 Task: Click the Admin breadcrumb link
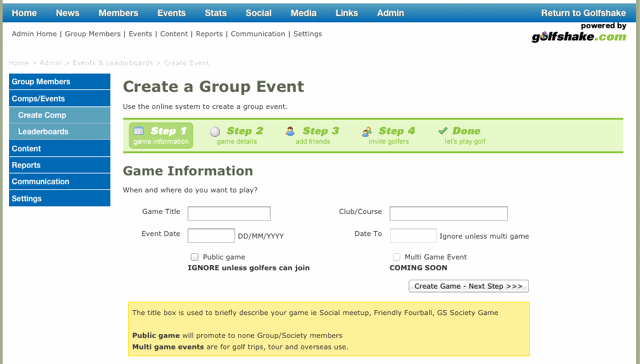coord(51,63)
